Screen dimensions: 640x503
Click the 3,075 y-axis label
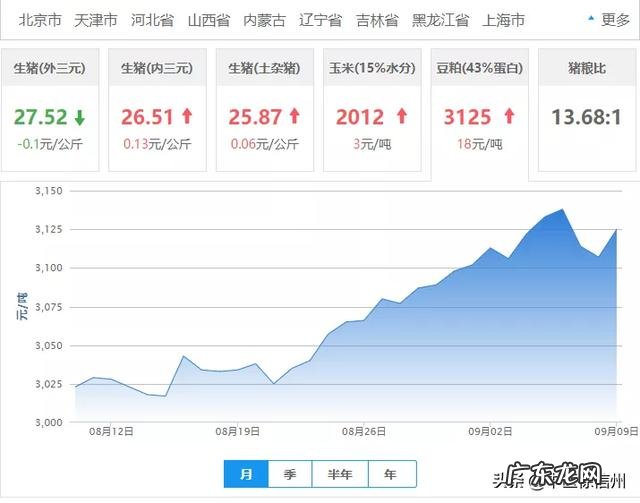coord(49,307)
